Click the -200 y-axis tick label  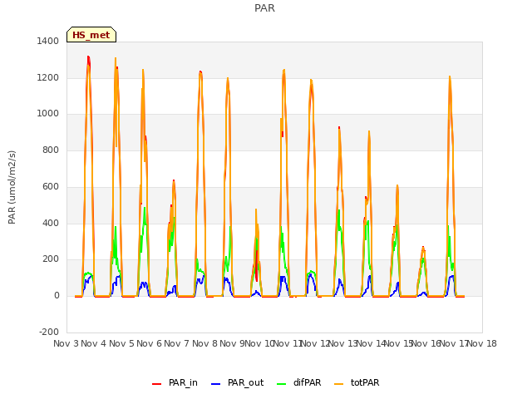49,332
